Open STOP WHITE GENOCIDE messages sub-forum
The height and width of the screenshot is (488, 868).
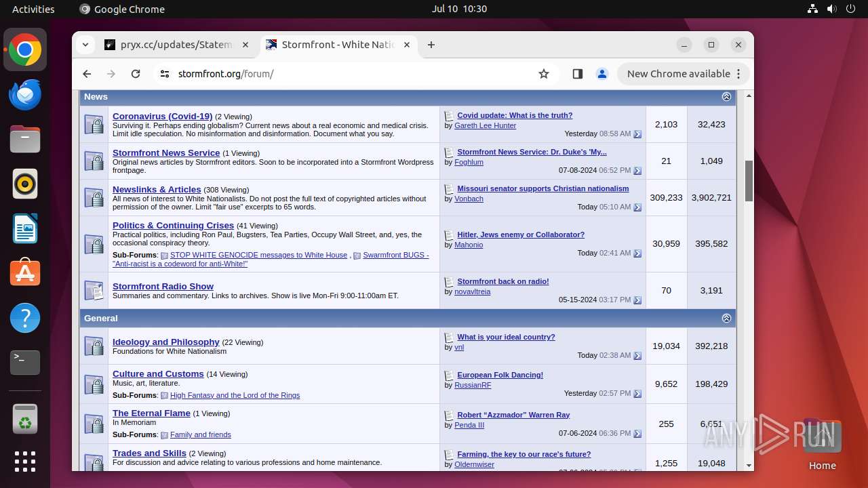coord(258,255)
